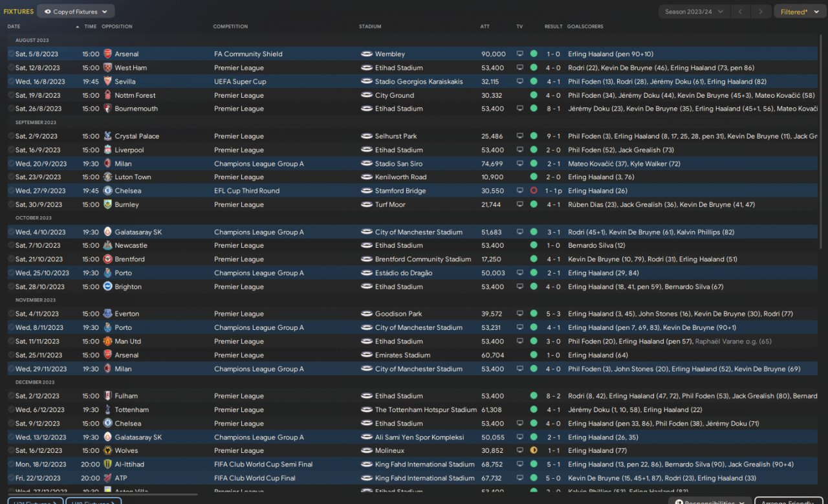The height and width of the screenshot is (504, 828).
Task: Click the Liverpool club badge
Action: pos(108,150)
